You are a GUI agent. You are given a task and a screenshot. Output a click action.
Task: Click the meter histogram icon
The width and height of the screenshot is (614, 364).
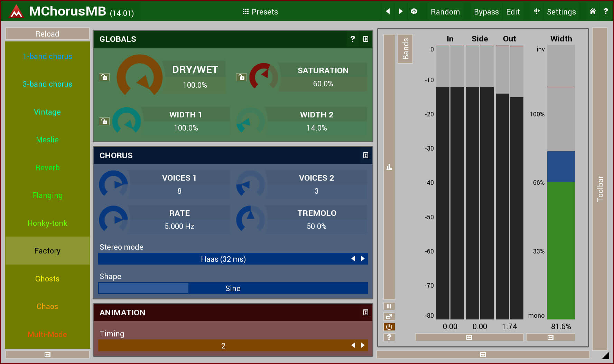[389, 167]
